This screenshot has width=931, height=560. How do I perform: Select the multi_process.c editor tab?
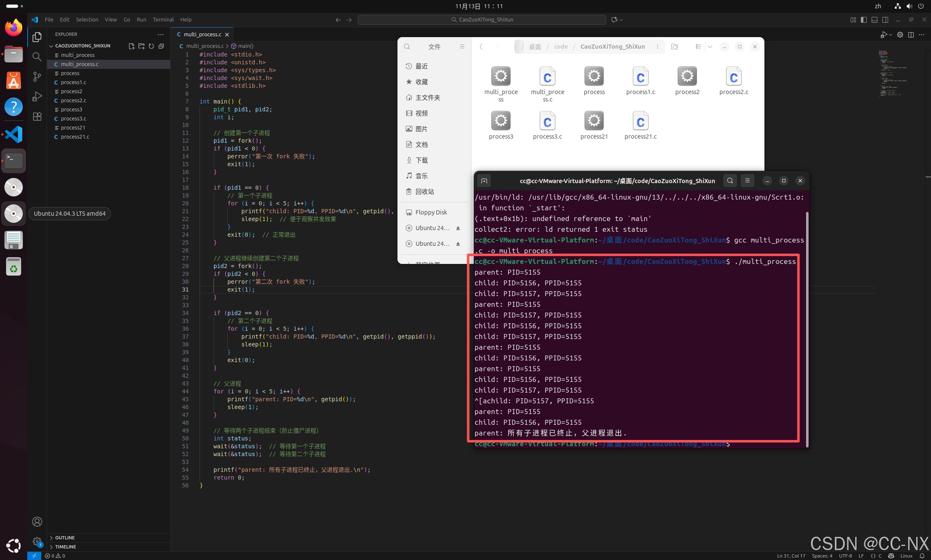pyautogui.click(x=202, y=34)
